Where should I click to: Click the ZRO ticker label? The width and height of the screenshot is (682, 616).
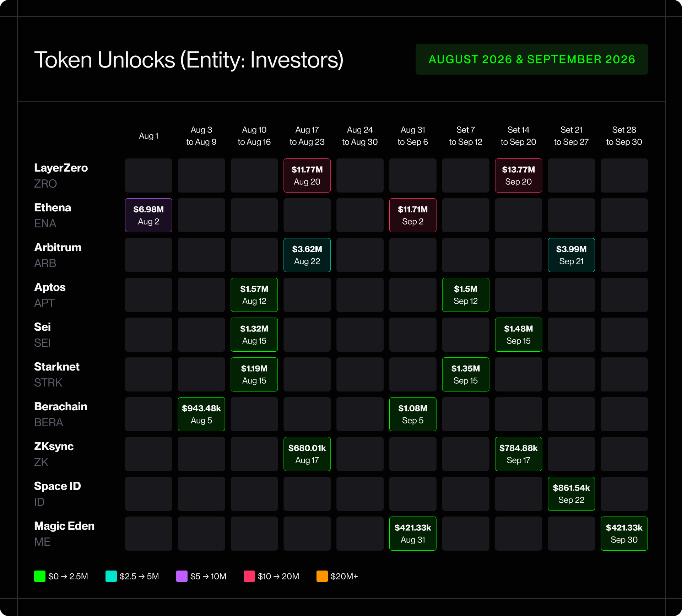click(45, 184)
